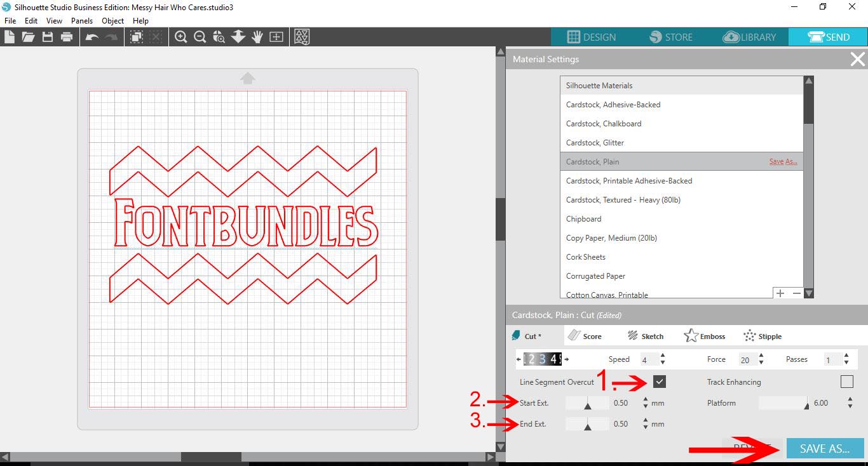Click the Passes value field
This screenshot has width=868, height=466.
(x=832, y=360)
